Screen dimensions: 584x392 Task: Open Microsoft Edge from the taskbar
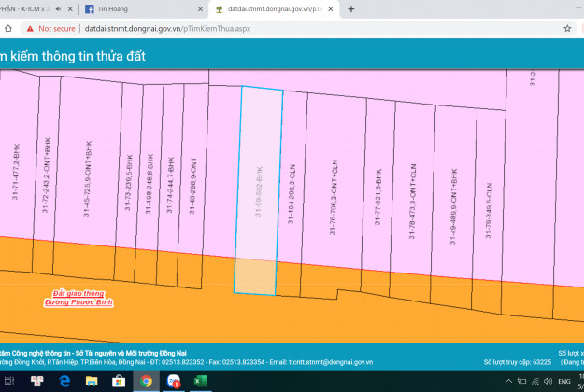(65, 382)
